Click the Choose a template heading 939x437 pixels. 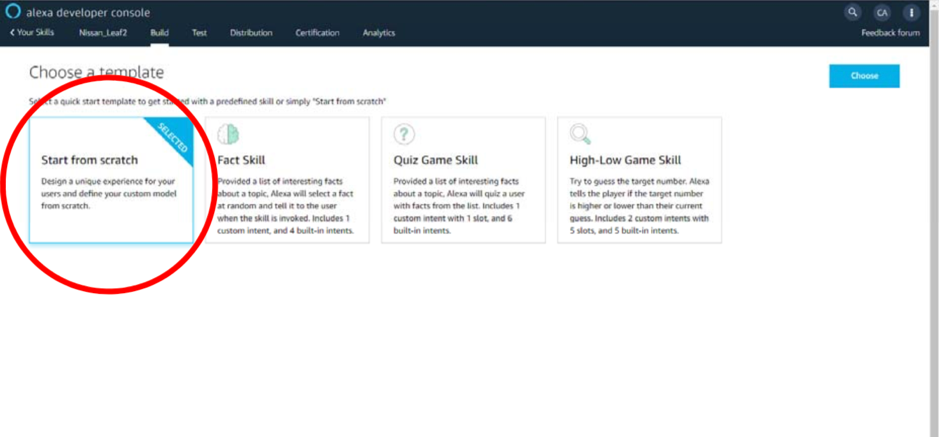[x=96, y=72]
